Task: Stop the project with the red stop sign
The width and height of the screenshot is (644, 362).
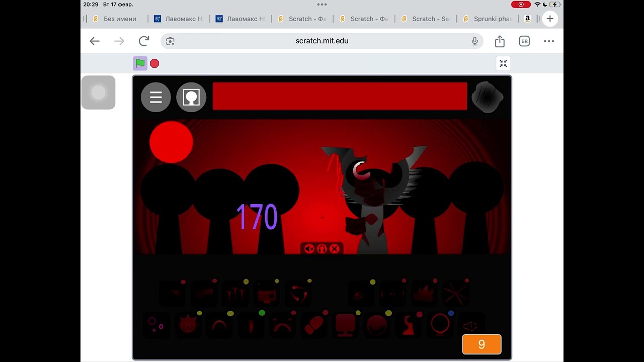Action: tap(154, 63)
